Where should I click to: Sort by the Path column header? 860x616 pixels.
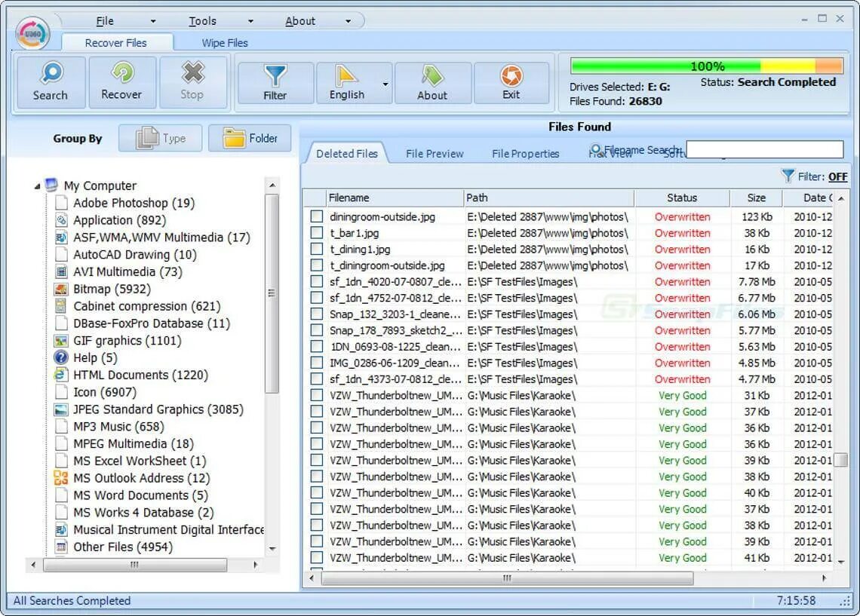pos(549,198)
